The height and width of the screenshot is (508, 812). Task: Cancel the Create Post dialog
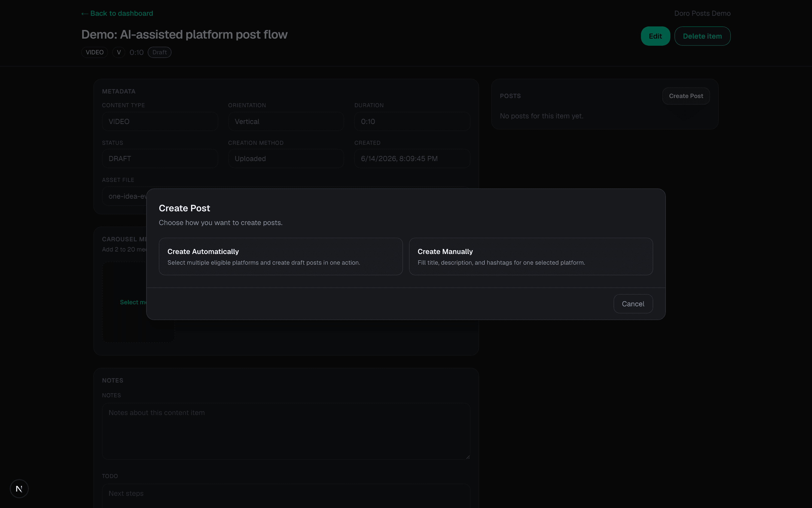(633, 304)
